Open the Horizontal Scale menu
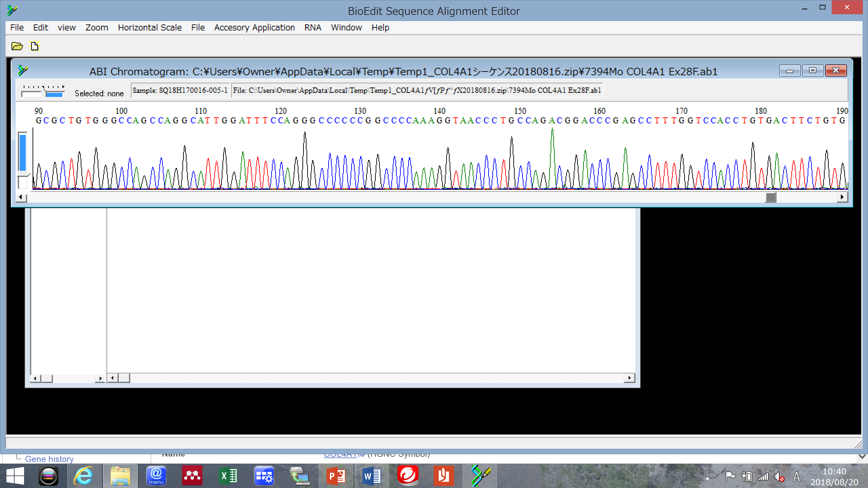 [150, 27]
